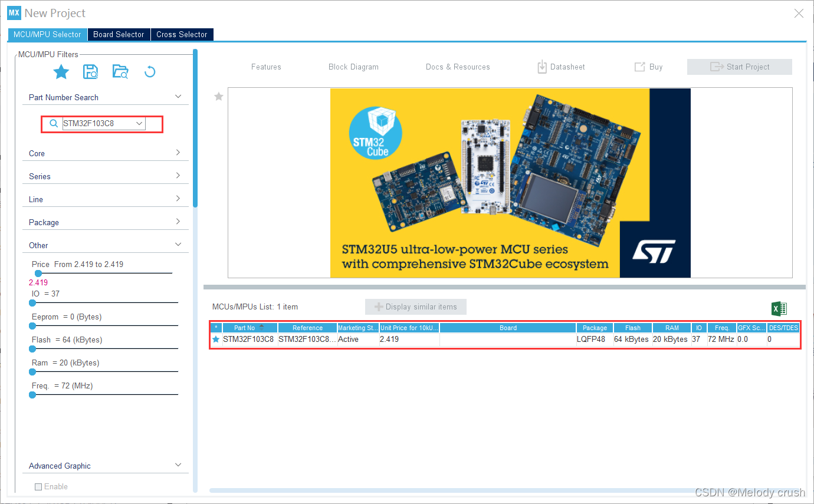Sort by Freq. column header
Image resolution: width=814 pixels, height=504 pixels.
[x=722, y=328]
